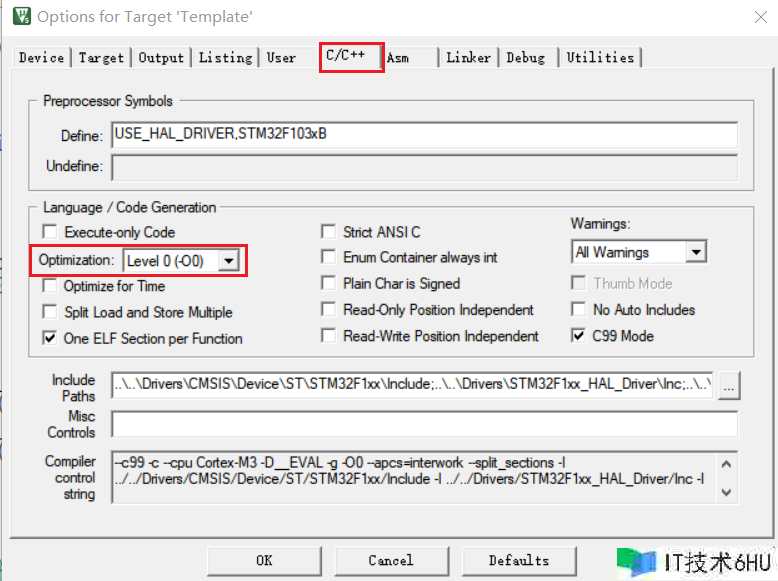
Task: Click the Misc Controls input field
Action: pos(424,425)
